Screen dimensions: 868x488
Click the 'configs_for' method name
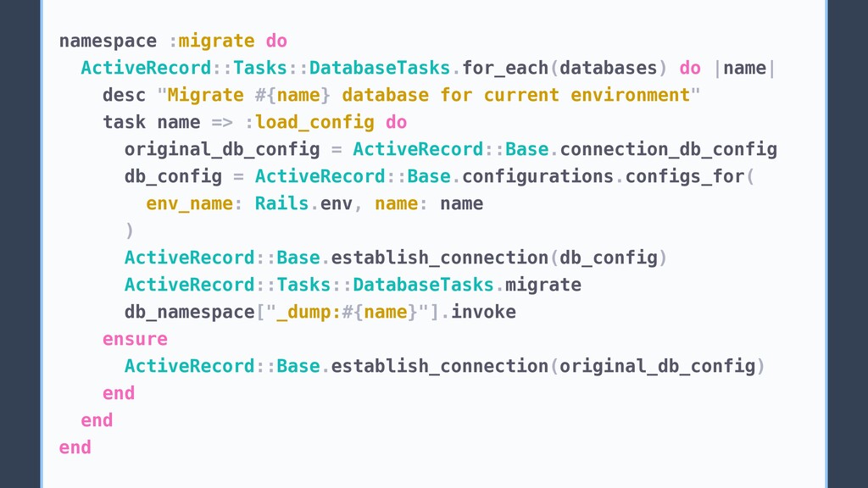click(x=684, y=176)
